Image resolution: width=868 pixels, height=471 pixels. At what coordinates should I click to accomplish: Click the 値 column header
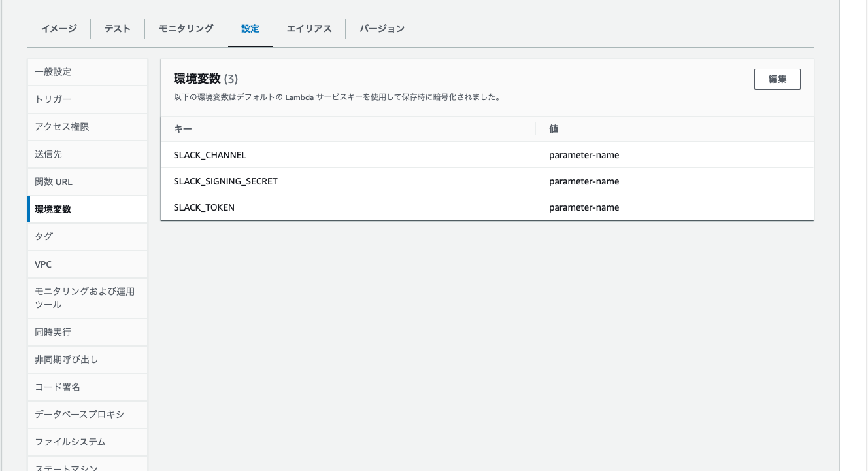(675, 129)
